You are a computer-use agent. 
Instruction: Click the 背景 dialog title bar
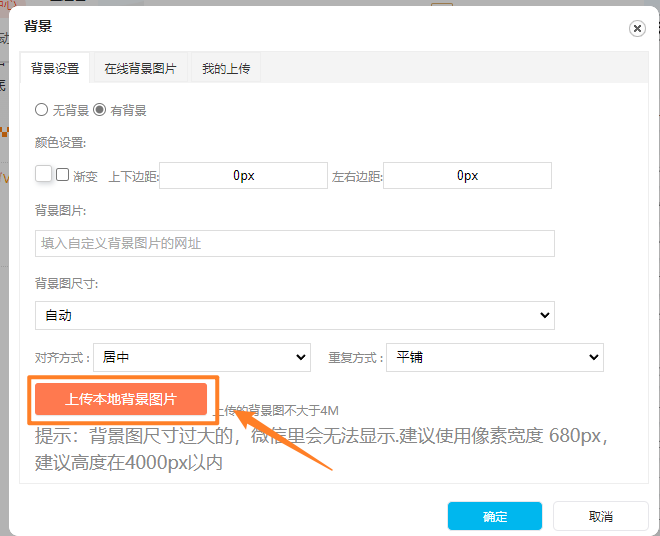pos(300,28)
